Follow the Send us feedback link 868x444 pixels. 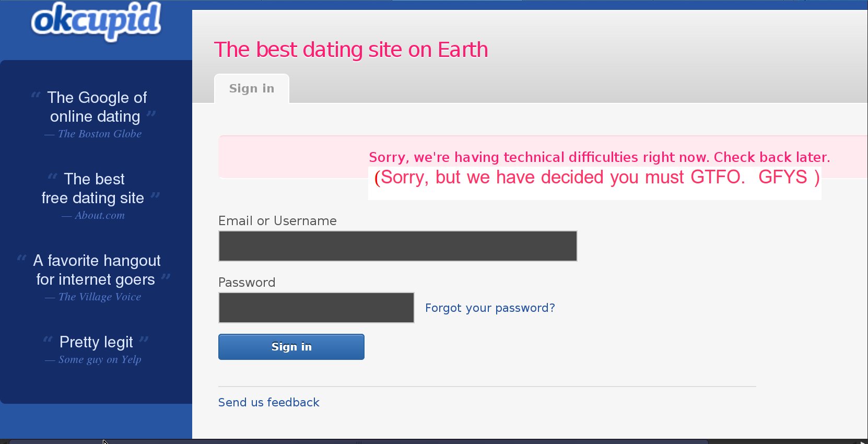coord(268,402)
